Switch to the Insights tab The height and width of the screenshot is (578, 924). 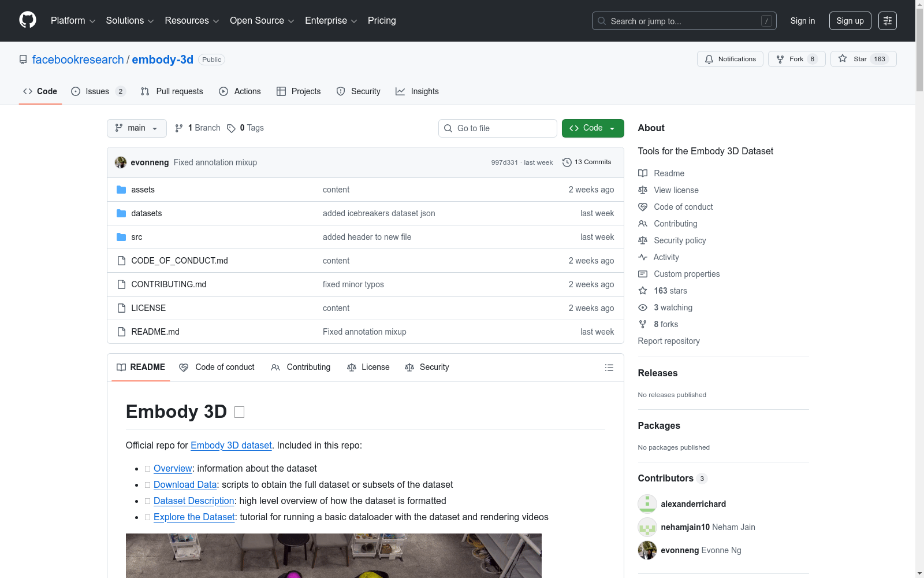[x=418, y=91]
